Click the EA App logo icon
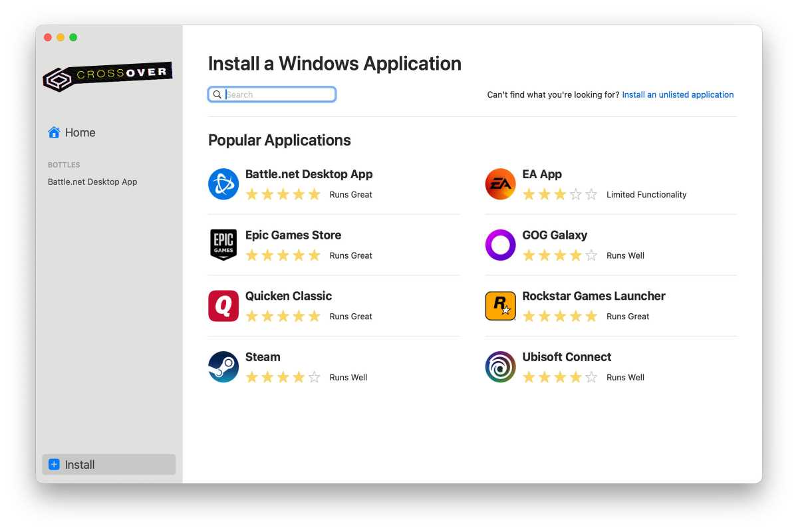Screen dimensions: 798x532 pos(501,184)
